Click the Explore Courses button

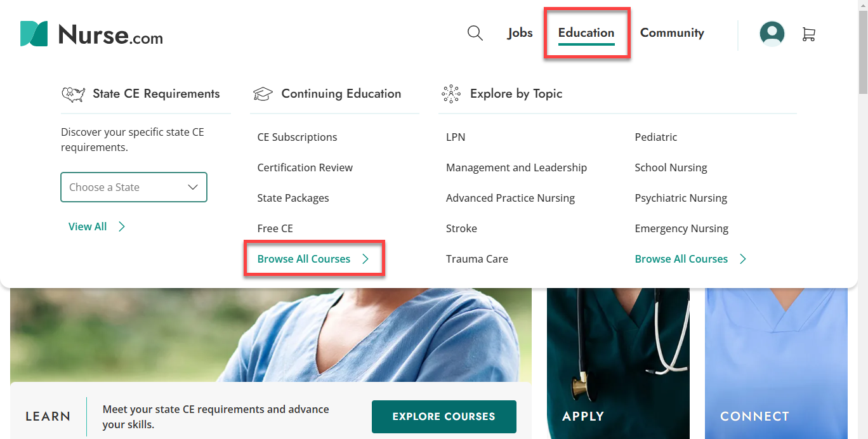click(444, 416)
